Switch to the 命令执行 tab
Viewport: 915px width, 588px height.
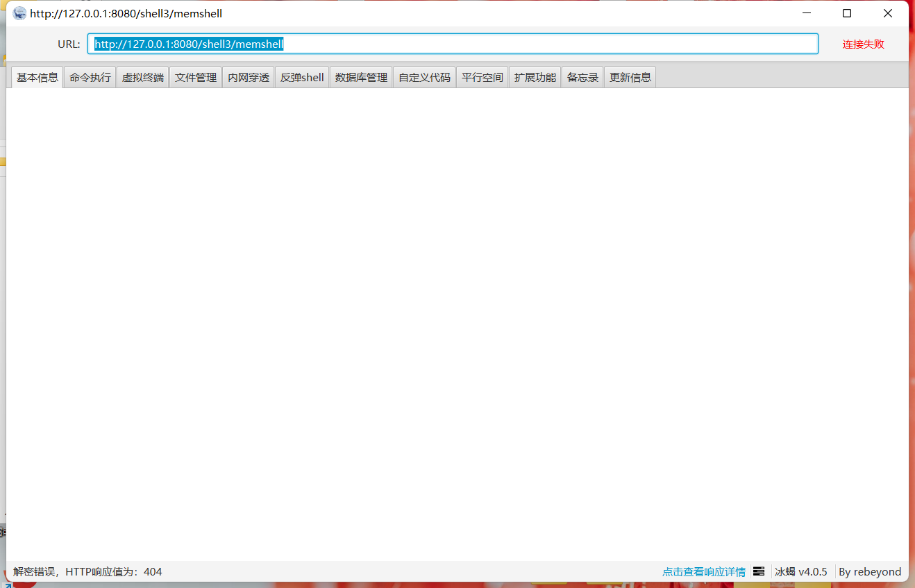89,76
